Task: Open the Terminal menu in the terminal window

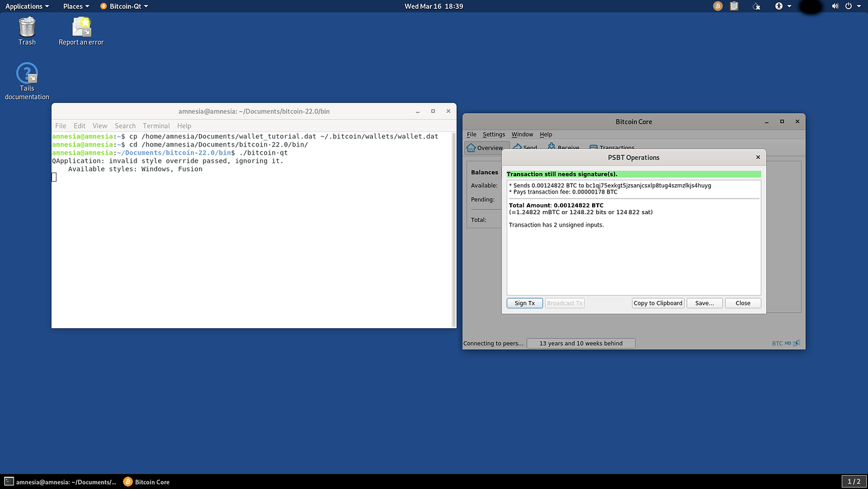Action: coord(156,125)
